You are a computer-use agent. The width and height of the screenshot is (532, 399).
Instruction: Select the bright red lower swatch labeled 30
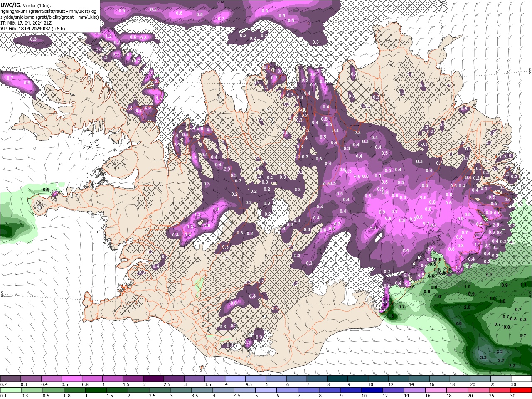click(x=521, y=390)
